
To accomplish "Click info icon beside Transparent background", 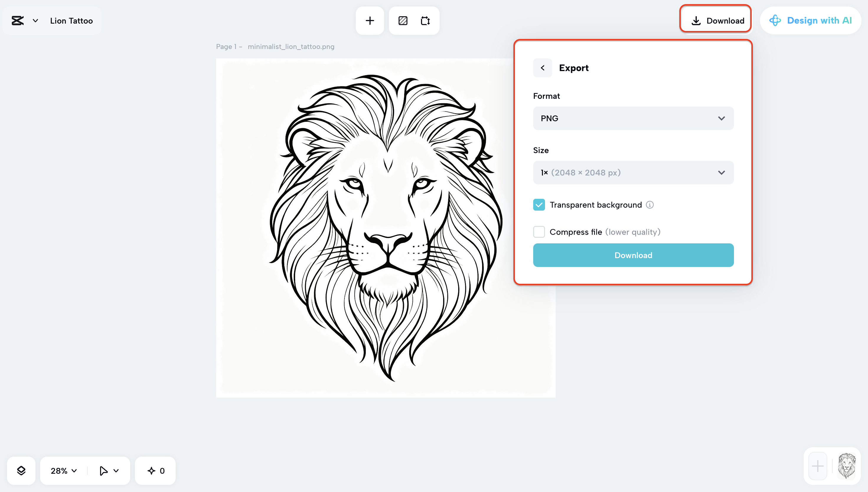I will point(650,205).
